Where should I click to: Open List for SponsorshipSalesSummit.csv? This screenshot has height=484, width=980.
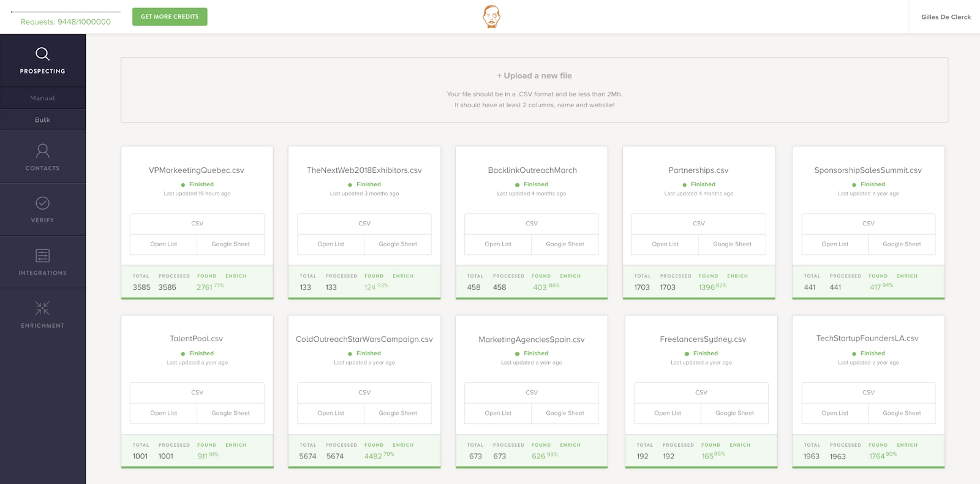pos(835,244)
